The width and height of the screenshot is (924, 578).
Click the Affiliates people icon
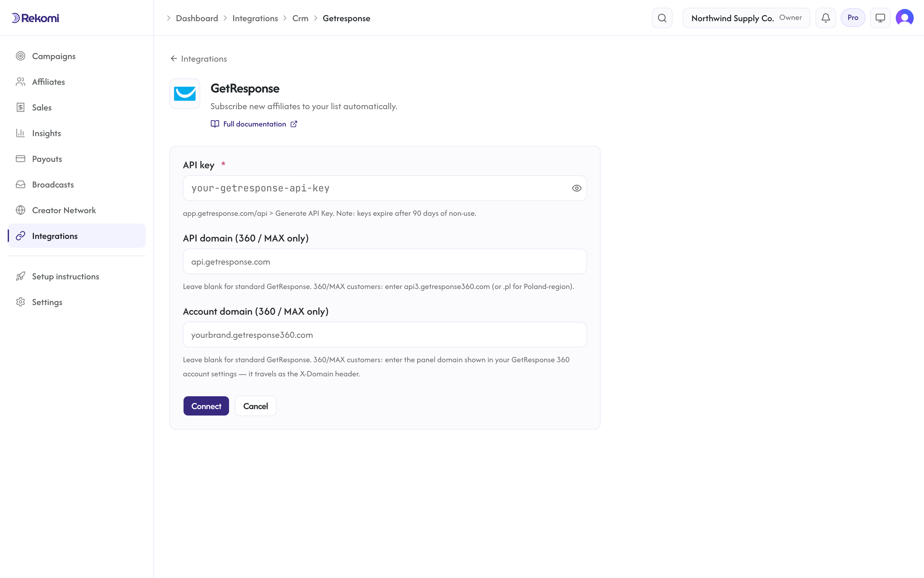[x=21, y=82]
